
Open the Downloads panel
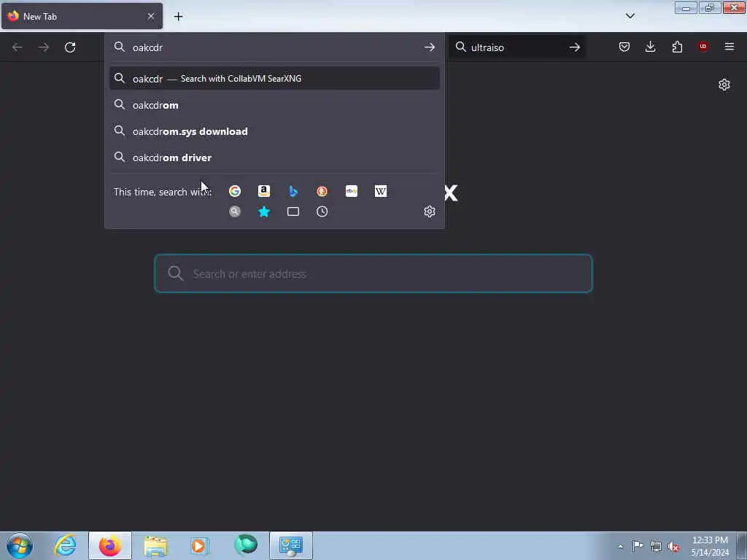(x=650, y=47)
